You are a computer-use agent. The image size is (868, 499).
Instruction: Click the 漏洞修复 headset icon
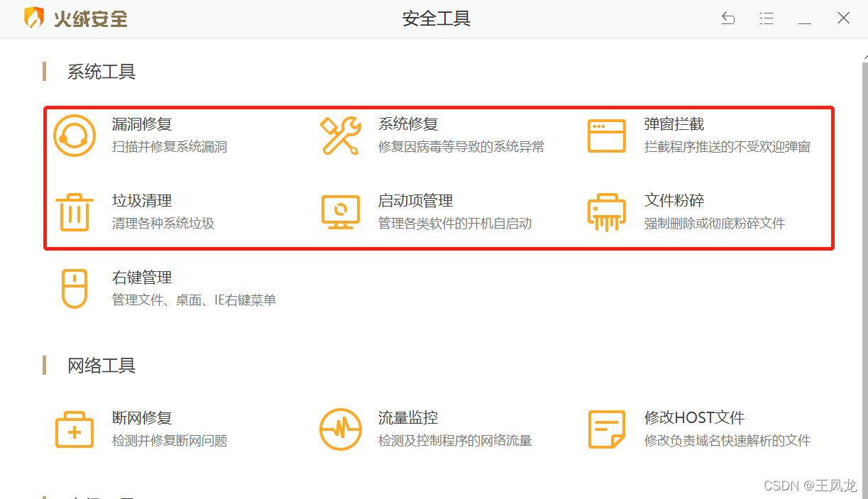pos(75,136)
